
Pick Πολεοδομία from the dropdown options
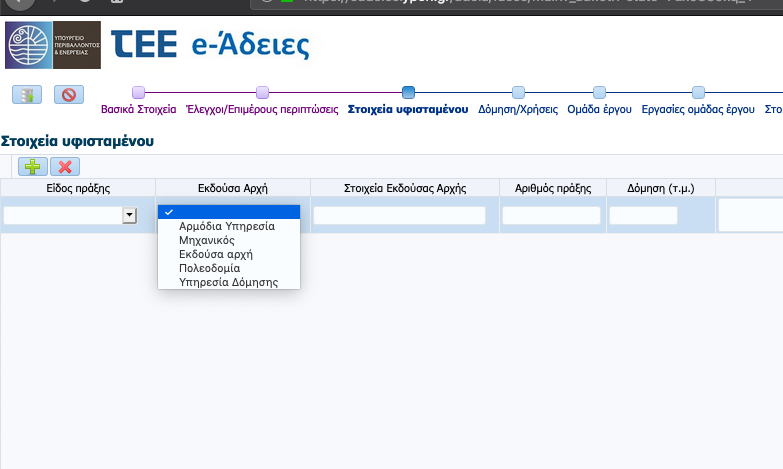[209, 268]
